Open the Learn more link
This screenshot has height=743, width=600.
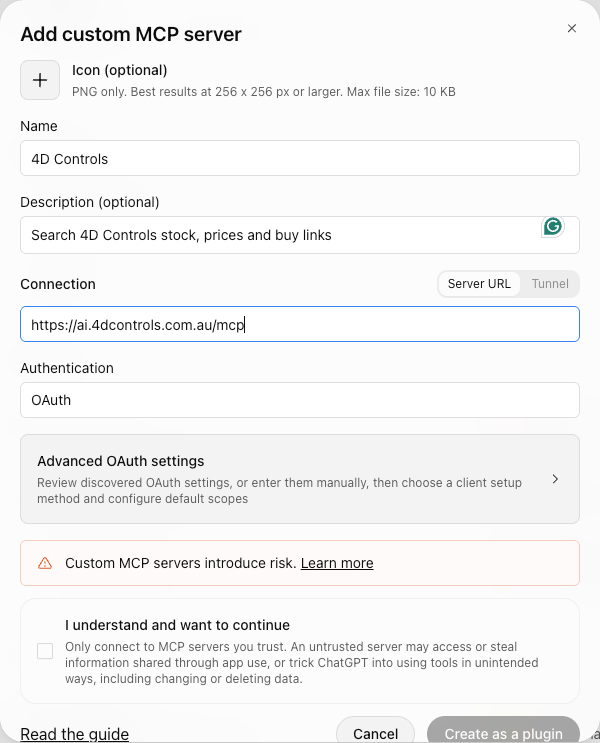337,563
